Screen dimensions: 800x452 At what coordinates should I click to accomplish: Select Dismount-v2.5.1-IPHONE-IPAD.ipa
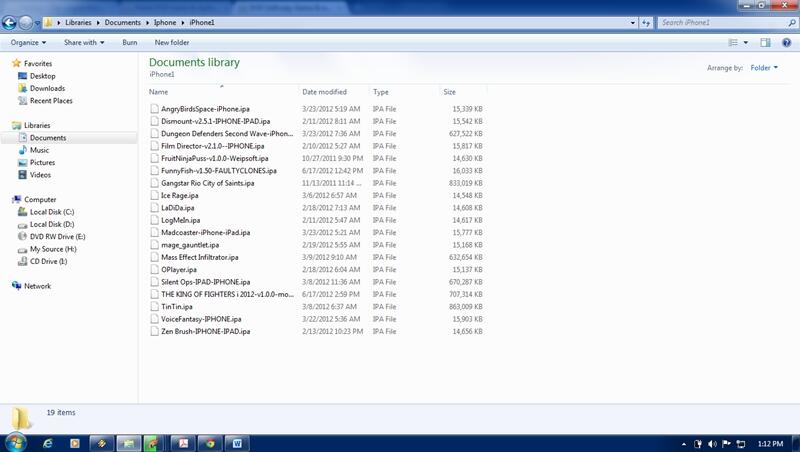coord(215,121)
